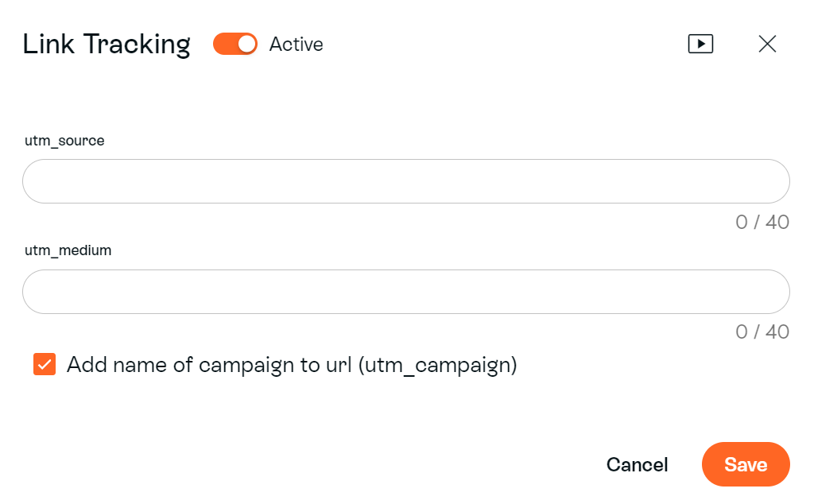
Task: Click the white knob of Active toggle
Action: point(246,44)
